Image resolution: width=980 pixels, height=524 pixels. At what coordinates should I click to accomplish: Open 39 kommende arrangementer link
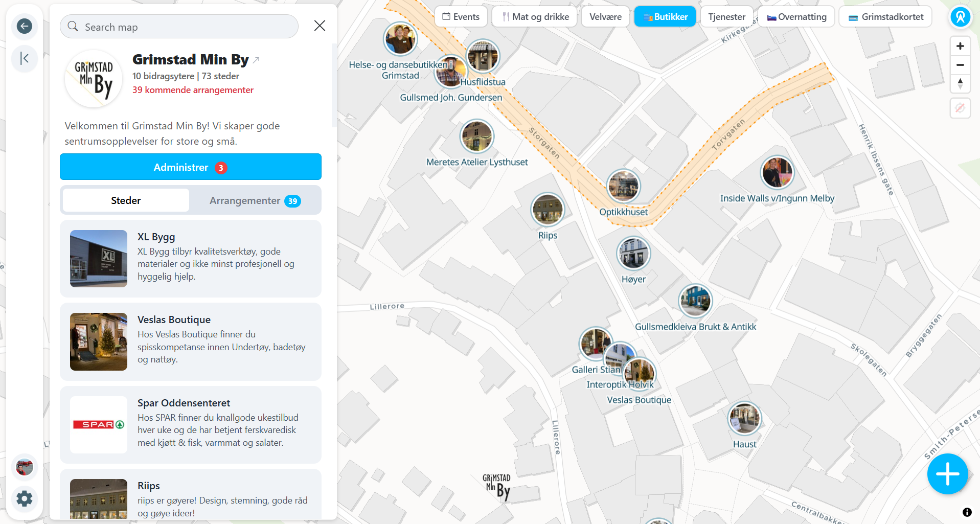tap(193, 90)
